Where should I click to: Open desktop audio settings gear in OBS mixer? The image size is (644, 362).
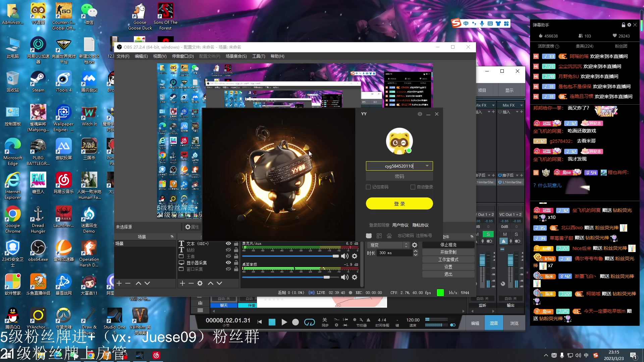355,277
